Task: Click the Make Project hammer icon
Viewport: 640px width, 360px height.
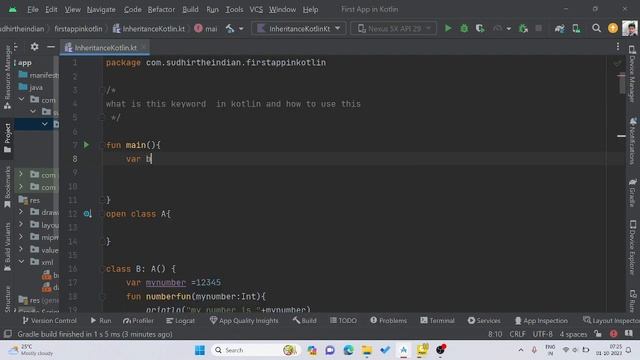Action: (x=230, y=29)
